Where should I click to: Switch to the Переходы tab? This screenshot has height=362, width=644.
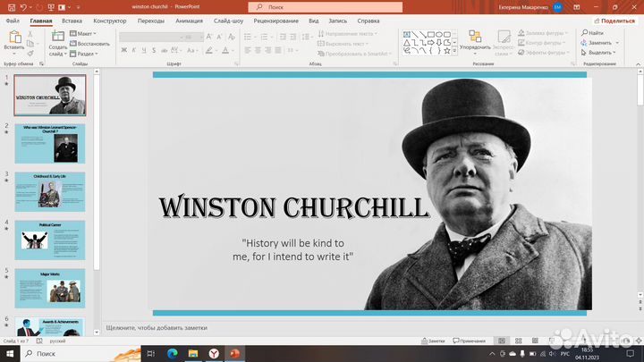151,20
